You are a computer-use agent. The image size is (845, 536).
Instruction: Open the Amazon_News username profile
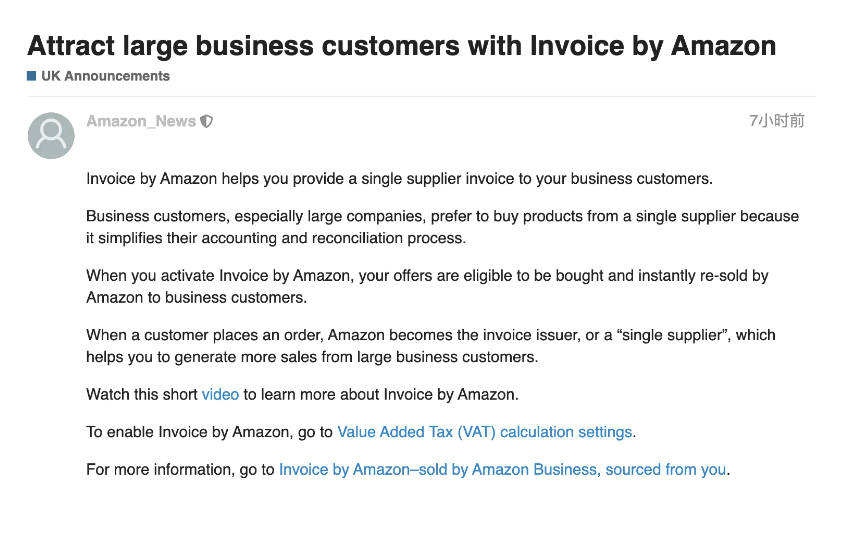(x=141, y=121)
